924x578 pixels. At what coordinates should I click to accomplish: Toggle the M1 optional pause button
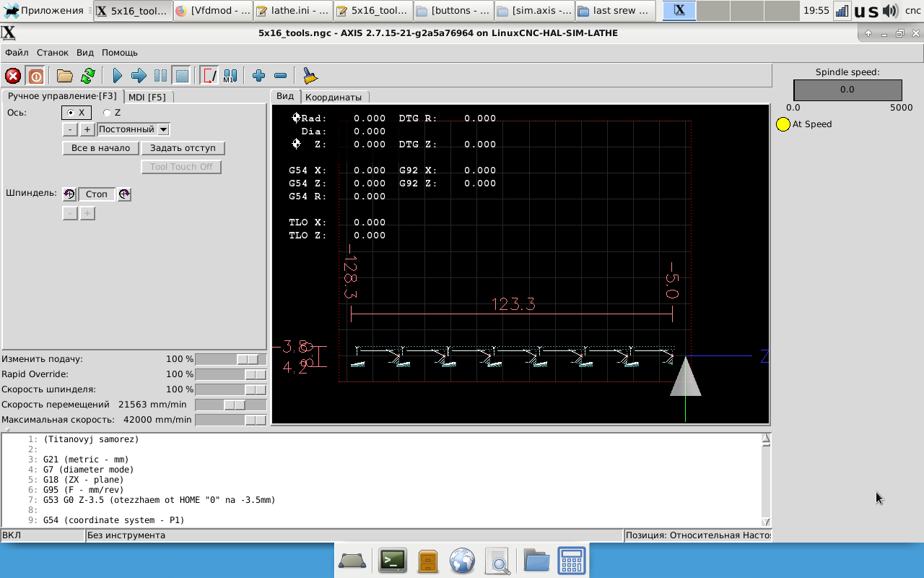point(230,76)
